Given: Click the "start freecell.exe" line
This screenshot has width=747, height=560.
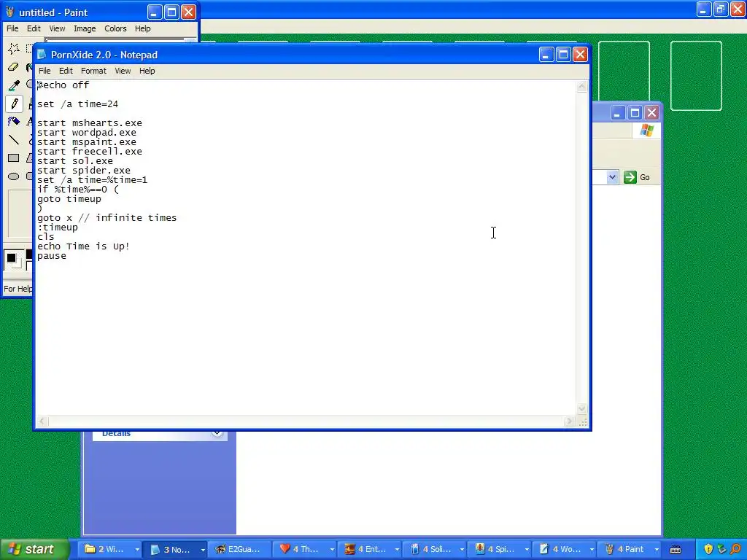Looking at the screenshot, I should [x=90, y=152].
